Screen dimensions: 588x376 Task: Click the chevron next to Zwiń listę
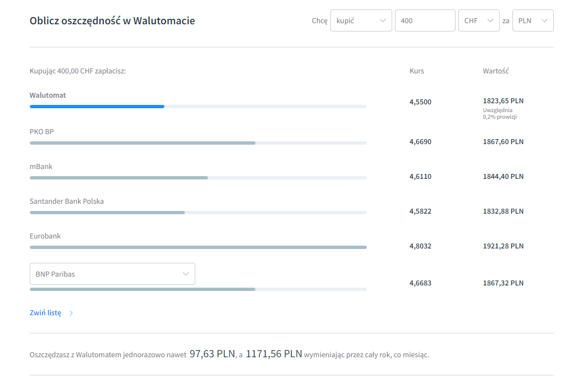(71, 313)
